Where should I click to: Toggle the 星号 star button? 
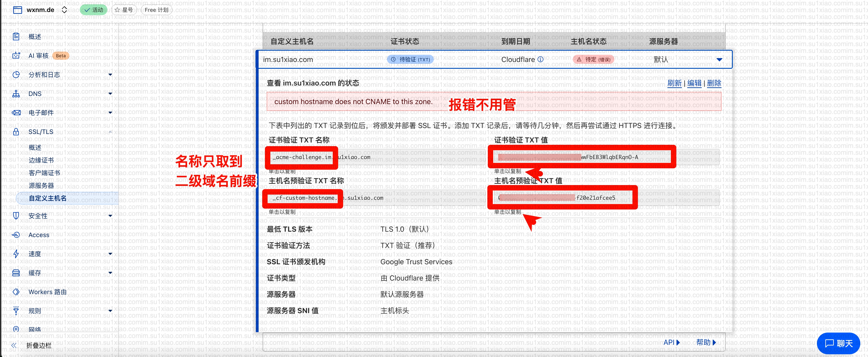click(x=124, y=10)
